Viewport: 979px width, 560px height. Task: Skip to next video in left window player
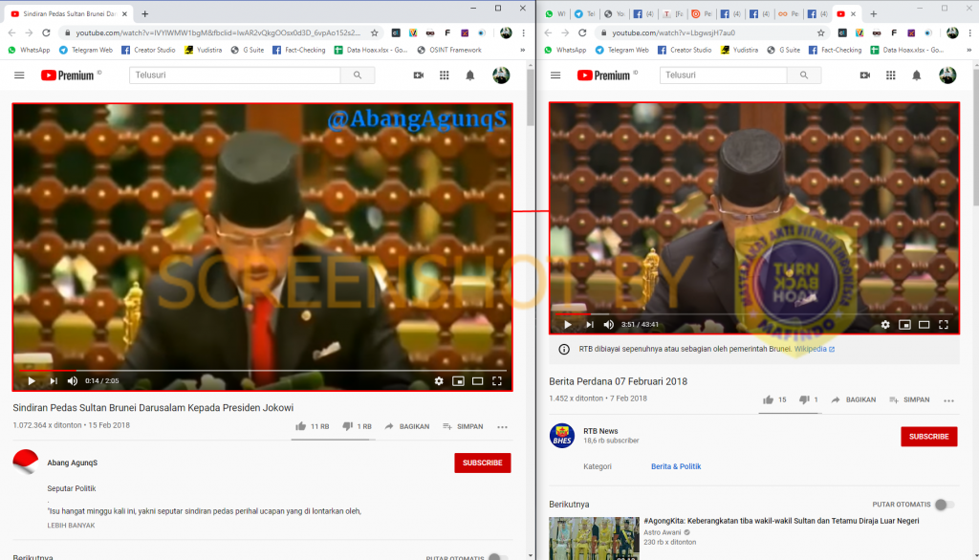click(x=54, y=381)
